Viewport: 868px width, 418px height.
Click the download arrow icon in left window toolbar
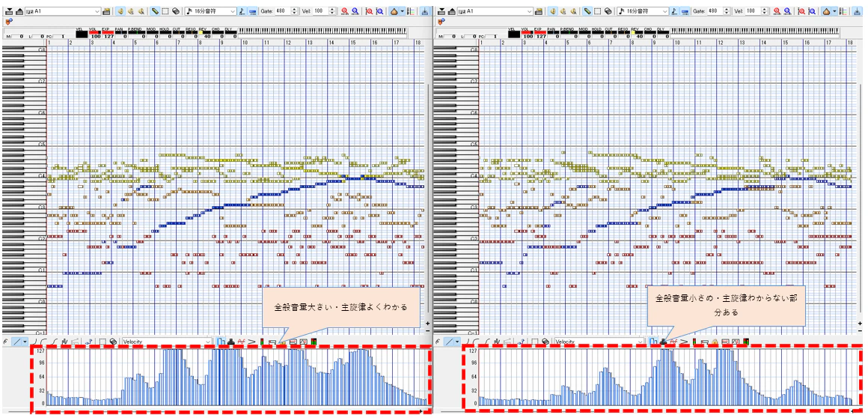coord(424,11)
